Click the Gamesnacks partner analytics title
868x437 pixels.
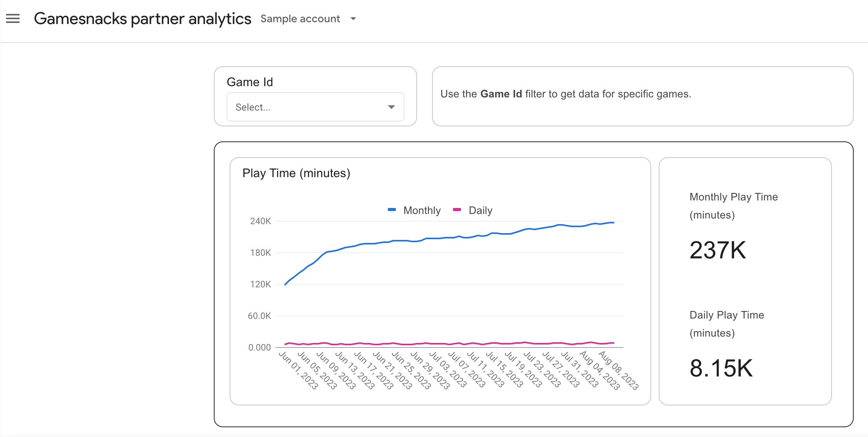coord(142,19)
